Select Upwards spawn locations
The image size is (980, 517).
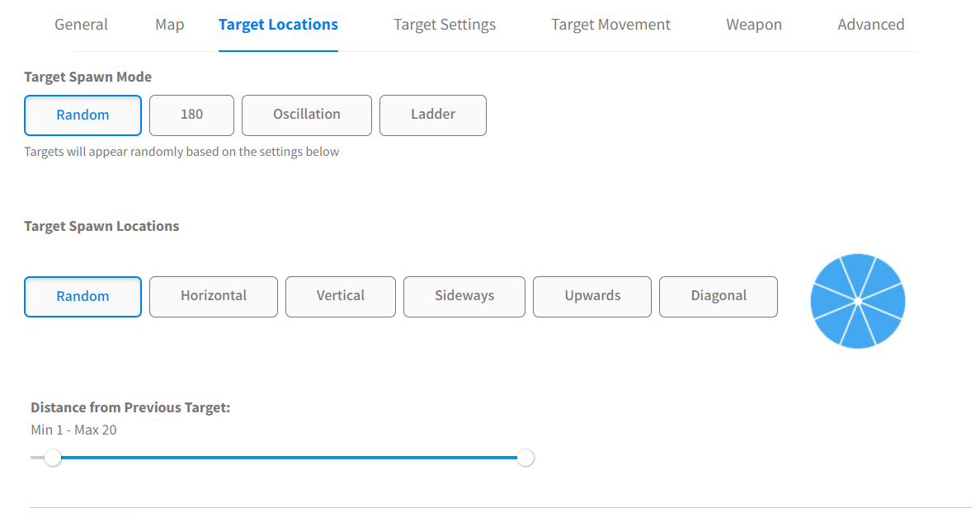tap(592, 296)
